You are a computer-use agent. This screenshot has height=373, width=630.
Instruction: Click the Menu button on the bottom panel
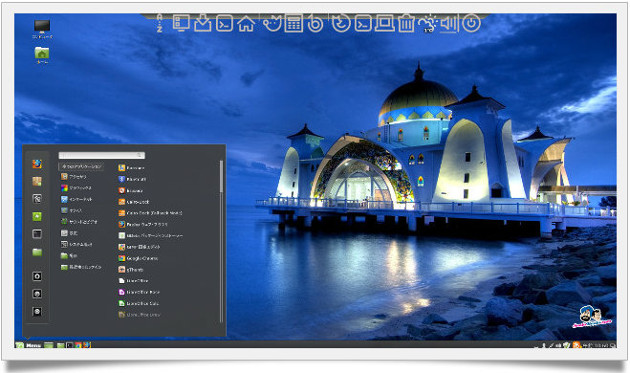(28, 345)
